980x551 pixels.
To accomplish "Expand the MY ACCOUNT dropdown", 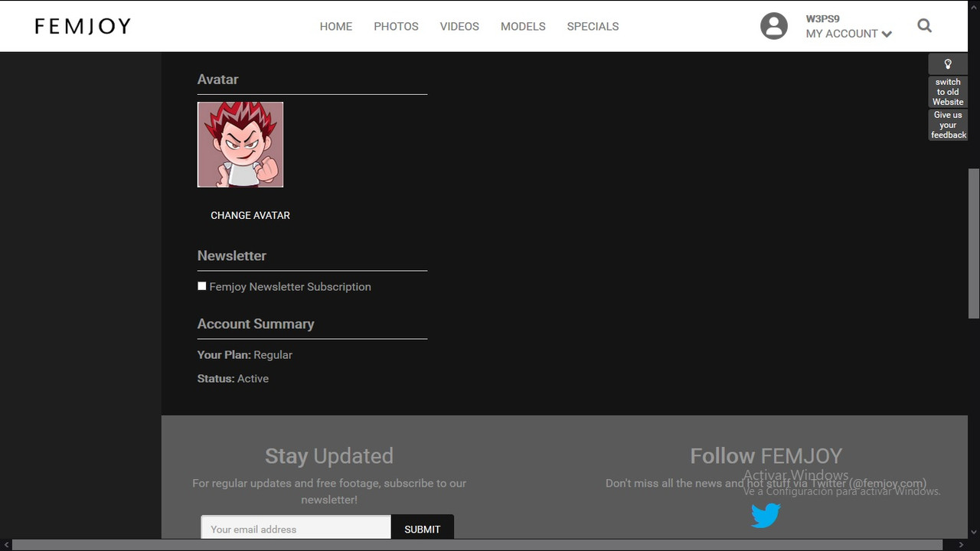I will [x=848, y=34].
